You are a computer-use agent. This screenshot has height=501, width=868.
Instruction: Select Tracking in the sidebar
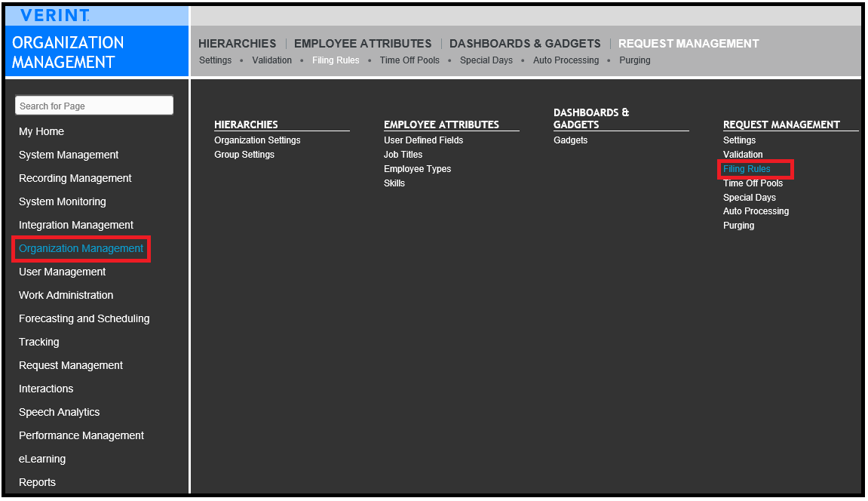tap(38, 342)
